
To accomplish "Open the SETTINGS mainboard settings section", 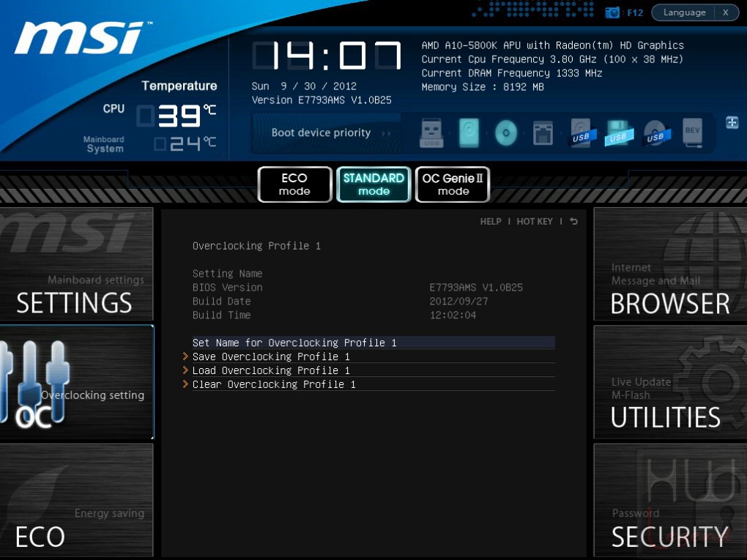I will pyautogui.click(x=76, y=264).
